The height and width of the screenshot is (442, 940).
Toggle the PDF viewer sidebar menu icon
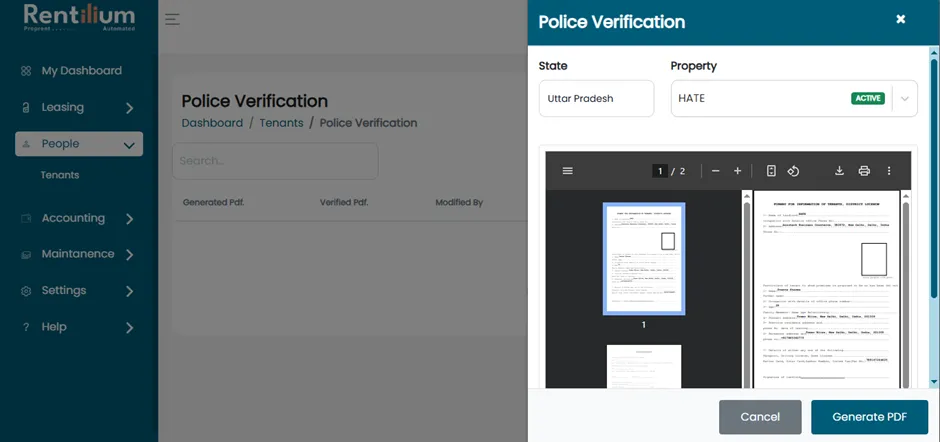568,171
